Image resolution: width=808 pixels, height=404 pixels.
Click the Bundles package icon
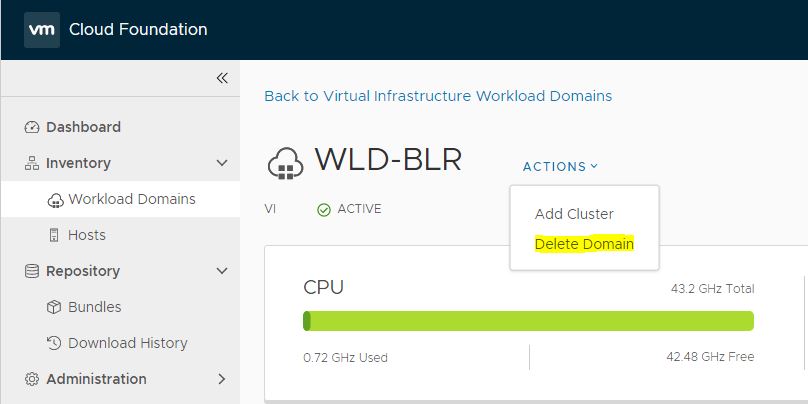click(x=55, y=307)
